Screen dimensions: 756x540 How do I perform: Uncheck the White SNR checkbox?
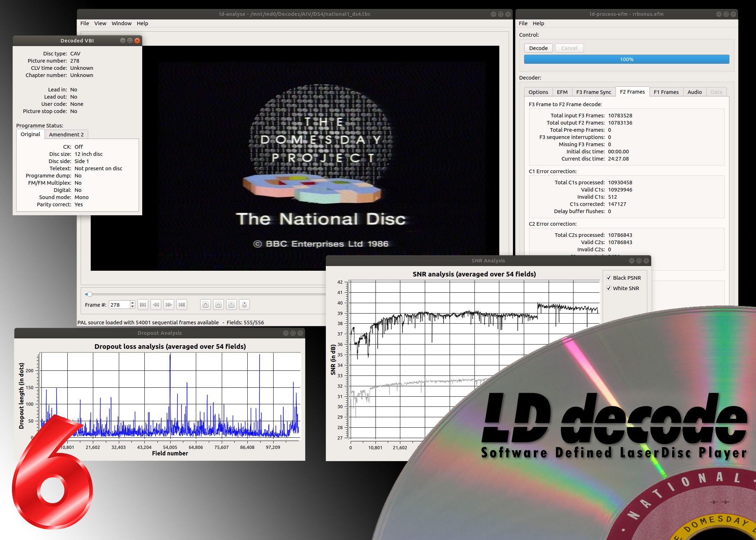[609, 288]
